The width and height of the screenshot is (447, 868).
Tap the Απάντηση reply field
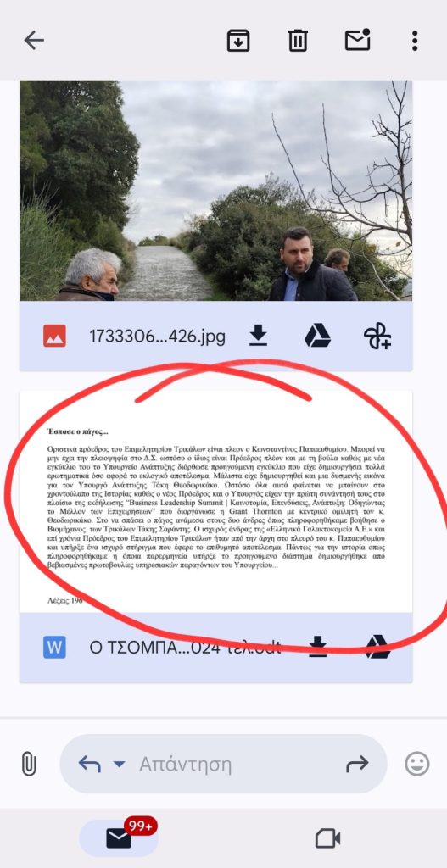[185, 765]
